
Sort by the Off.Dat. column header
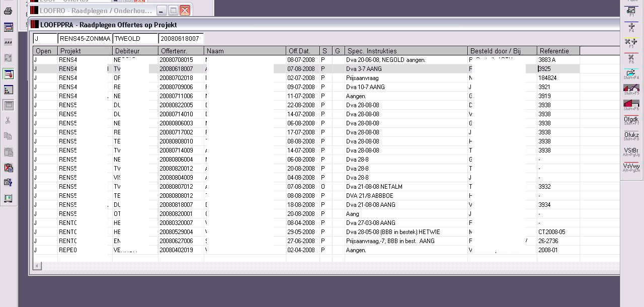point(303,51)
